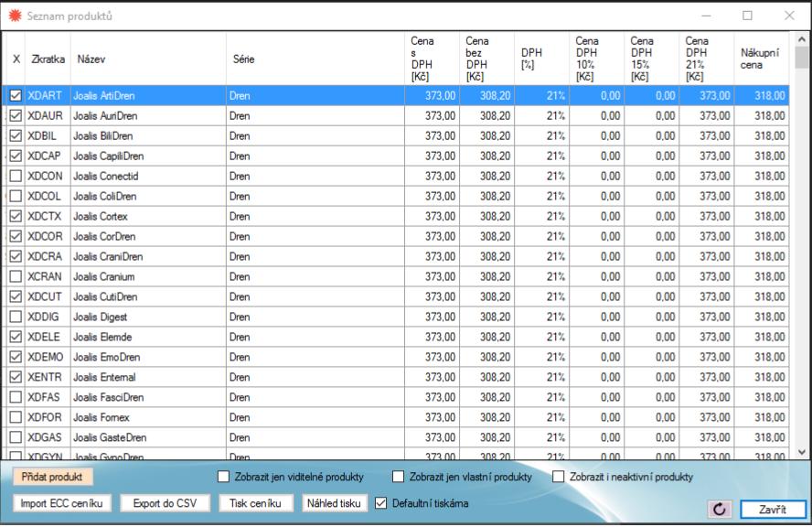Select the 'Joalis EmoDren' name cell
This screenshot has width=812, height=527.
[x=148, y=357]
